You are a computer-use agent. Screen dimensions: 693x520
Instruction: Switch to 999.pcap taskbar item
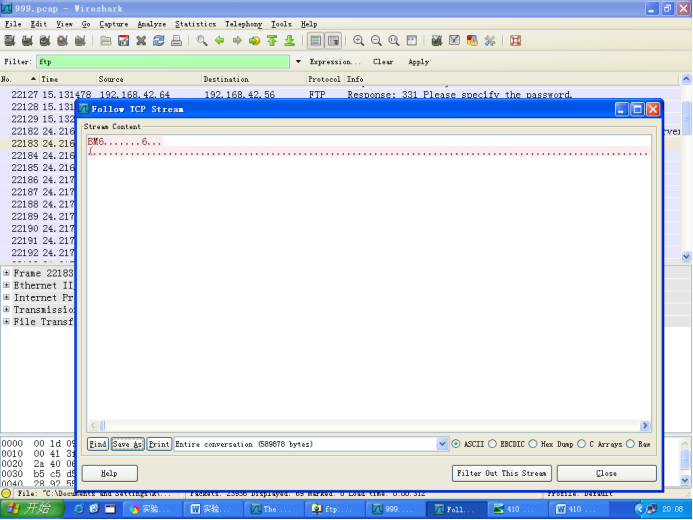(395, 509)
